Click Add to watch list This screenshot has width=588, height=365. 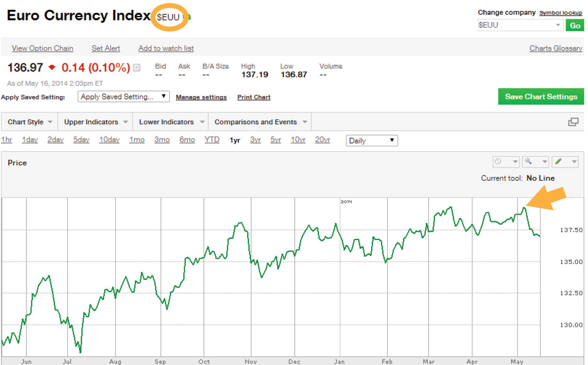[x=166, y=49]
